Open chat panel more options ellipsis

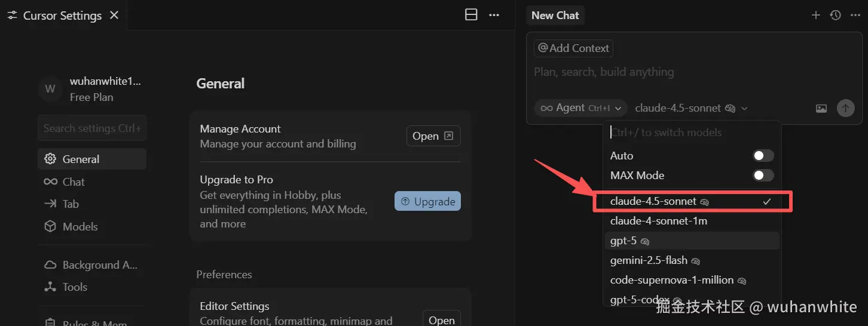pyautogui.click(x=855, y=15)
